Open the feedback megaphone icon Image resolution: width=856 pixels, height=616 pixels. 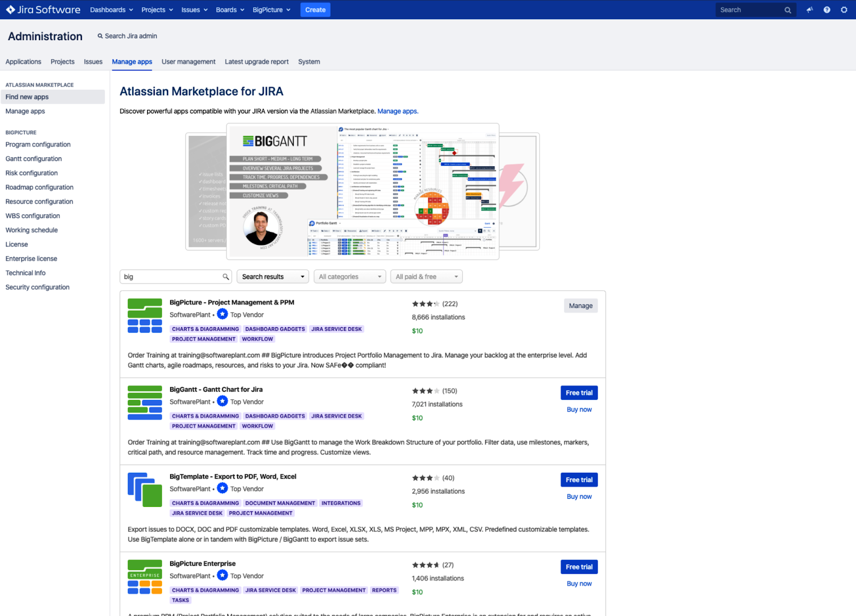click(x=809, y=10)
